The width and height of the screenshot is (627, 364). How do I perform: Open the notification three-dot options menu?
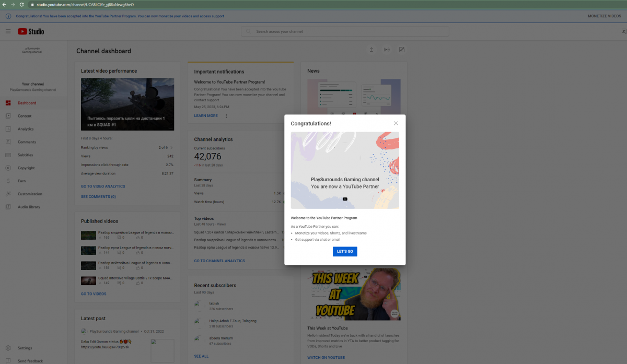click(226, 116)
